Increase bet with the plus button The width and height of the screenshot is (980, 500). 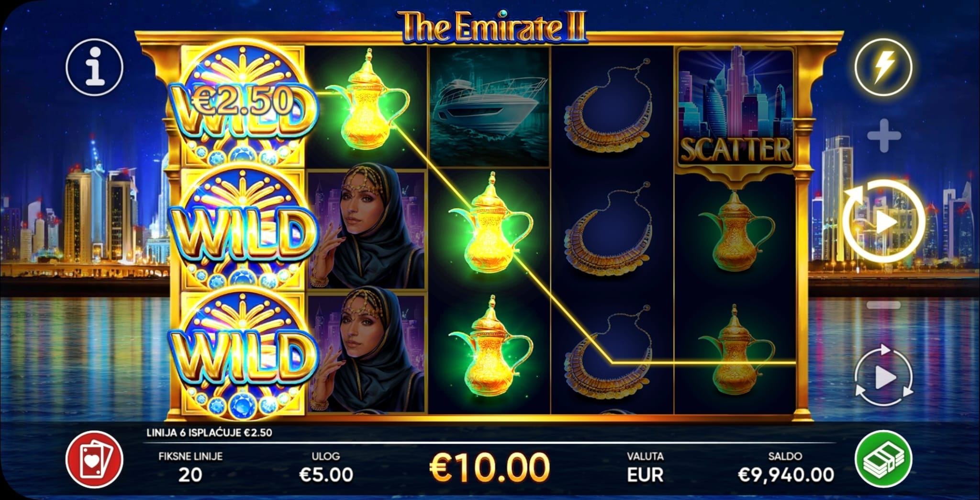884,136
